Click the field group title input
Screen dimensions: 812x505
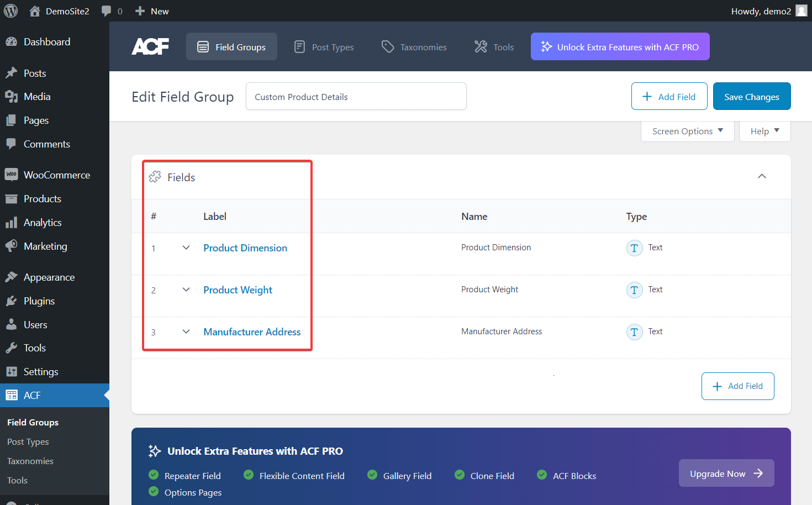click(x=356, y=97)
